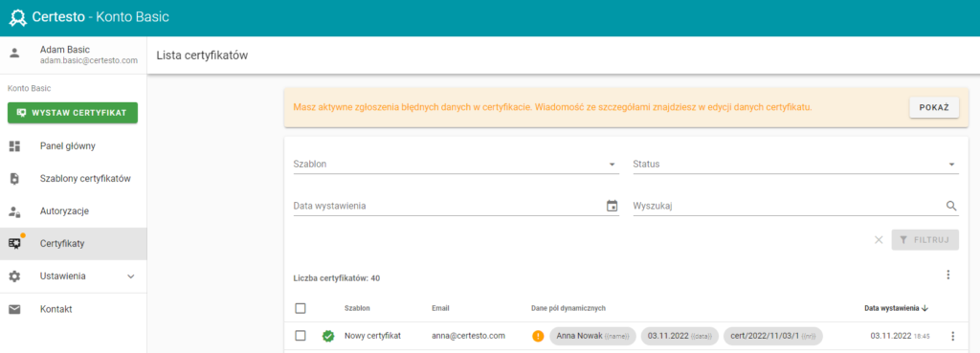980x353 pixels.
Task: Click the Dane pól dynamicznych column header
Action: click(568, 308)
